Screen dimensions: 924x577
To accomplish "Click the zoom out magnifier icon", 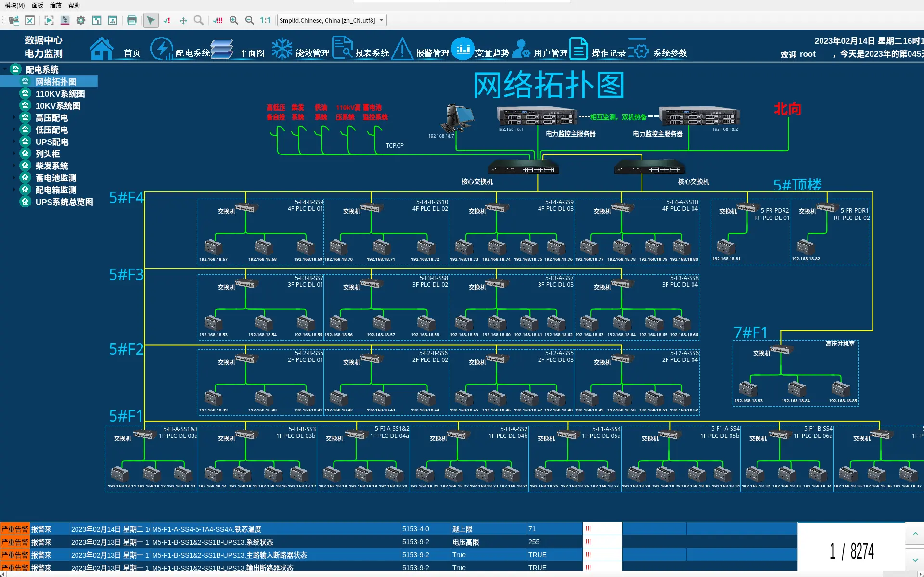I will [250, 20].
